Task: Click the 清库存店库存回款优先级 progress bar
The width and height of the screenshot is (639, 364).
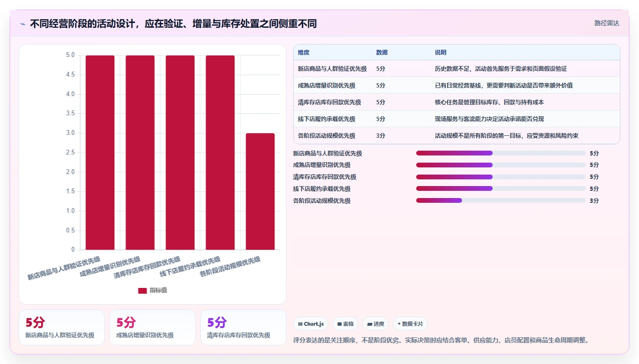Action: (x=501, y=177)
